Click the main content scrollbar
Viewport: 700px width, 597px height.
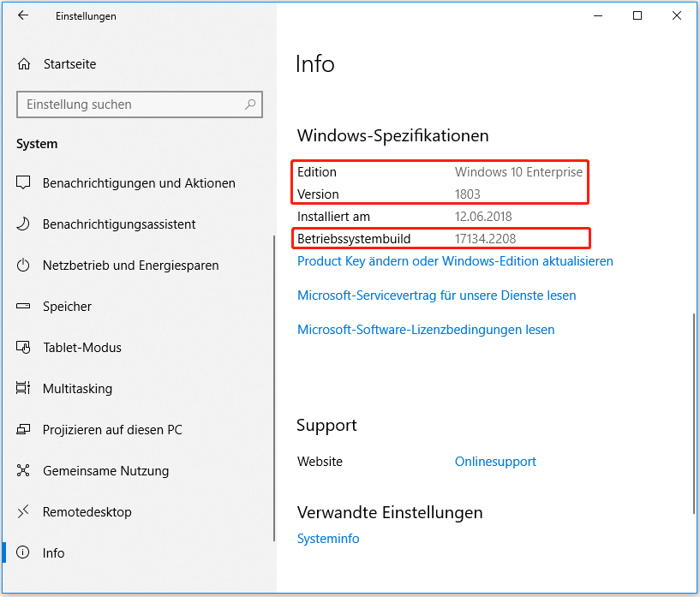[694, 413]
